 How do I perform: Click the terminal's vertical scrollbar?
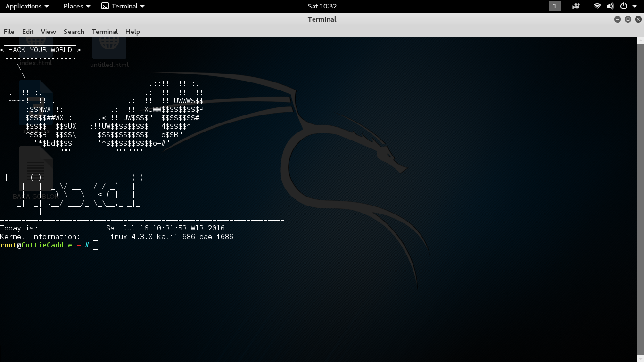click(641, 200)
